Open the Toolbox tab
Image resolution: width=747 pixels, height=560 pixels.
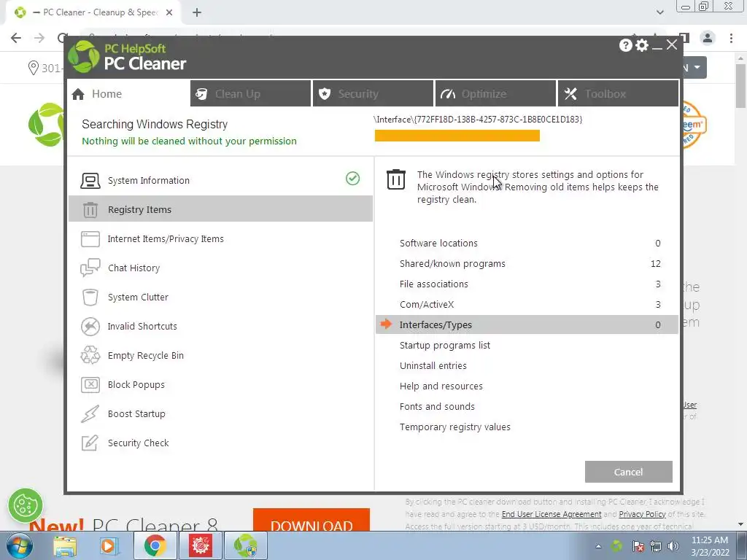(x=619, y=94)
